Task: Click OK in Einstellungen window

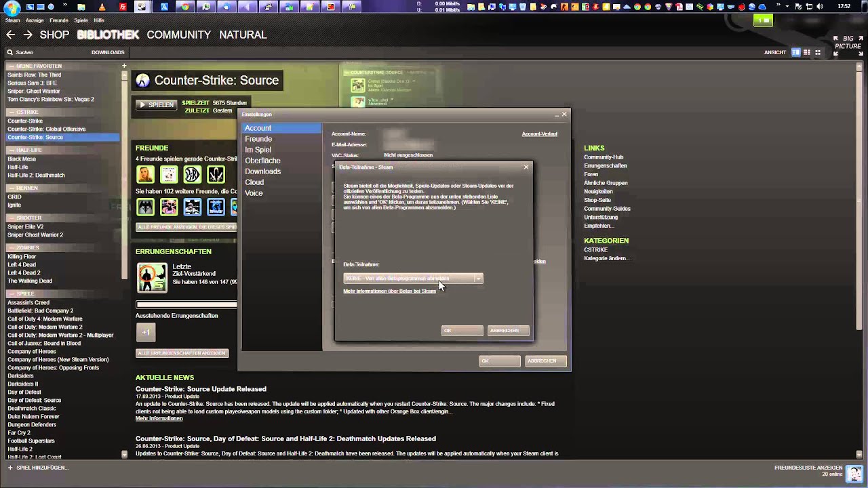Action: [x=500, y=361]
